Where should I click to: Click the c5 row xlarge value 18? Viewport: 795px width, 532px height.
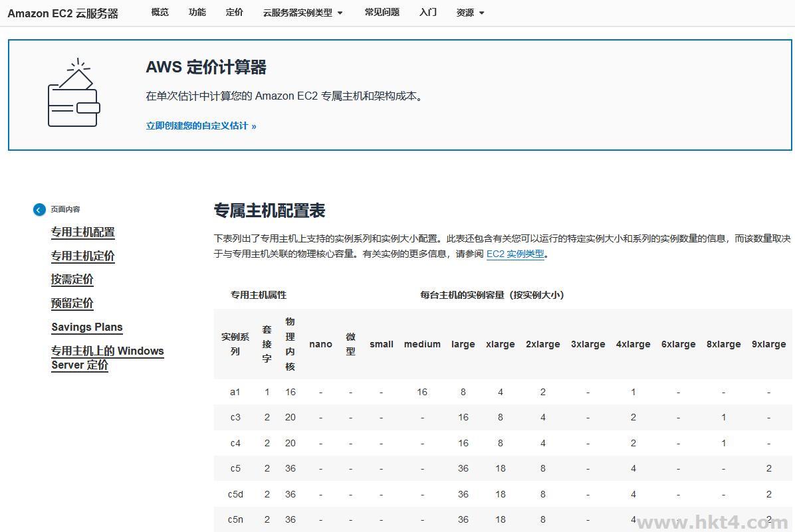point(501,468)
